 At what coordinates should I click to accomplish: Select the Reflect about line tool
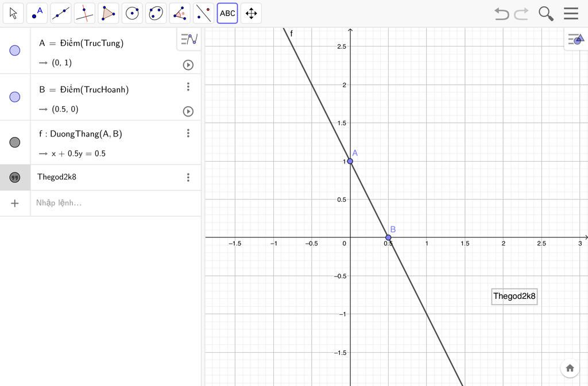[x=204, y=13]
